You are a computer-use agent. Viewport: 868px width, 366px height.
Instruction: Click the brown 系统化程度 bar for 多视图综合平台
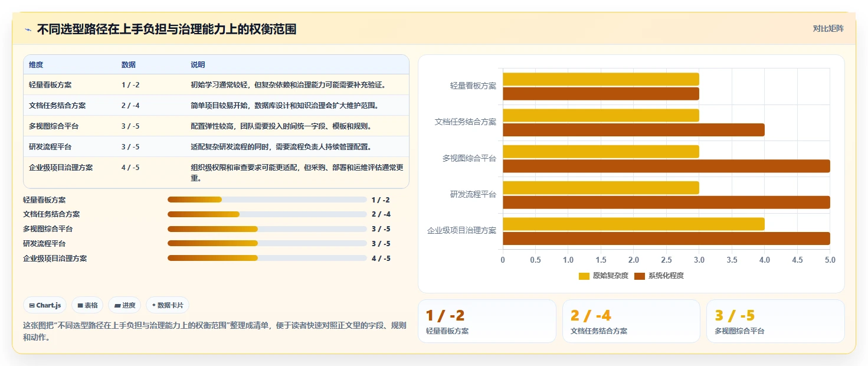pos(666,166)
